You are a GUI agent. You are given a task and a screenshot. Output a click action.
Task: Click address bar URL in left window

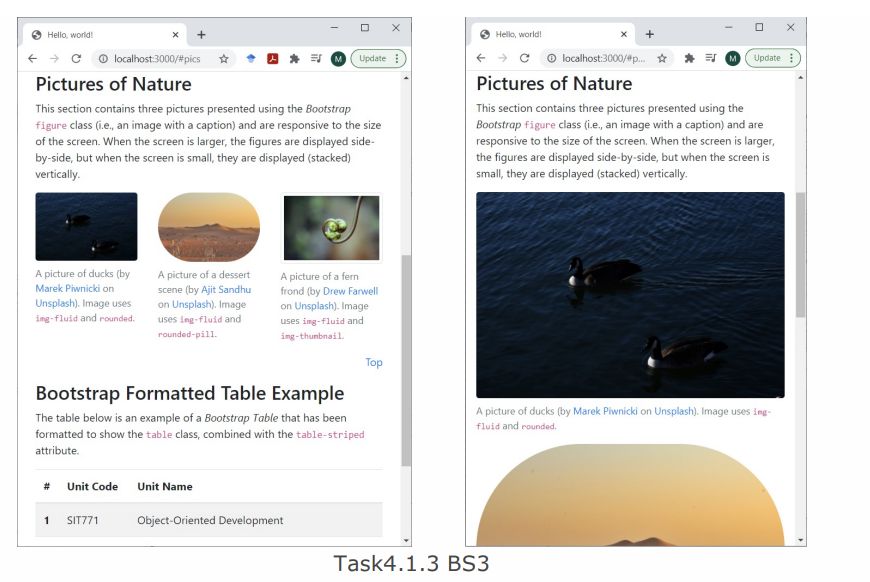pyautogui.click(x=157, y=59)
